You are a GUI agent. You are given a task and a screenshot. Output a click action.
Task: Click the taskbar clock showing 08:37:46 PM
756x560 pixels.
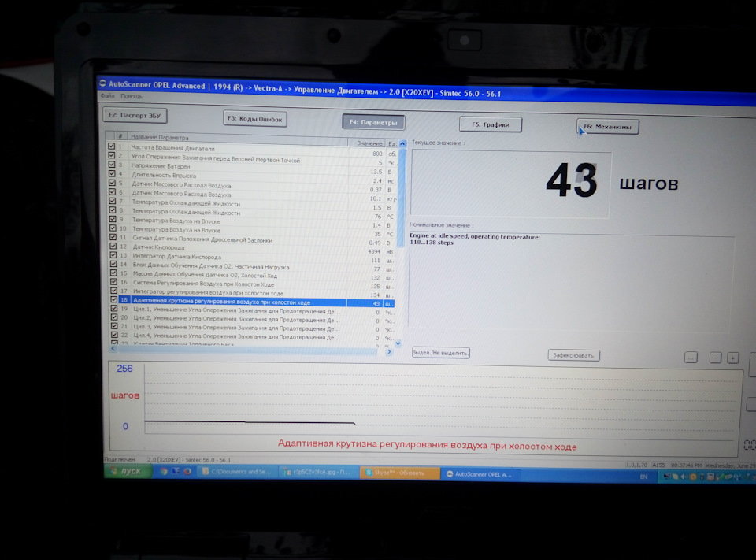point(687,465)
